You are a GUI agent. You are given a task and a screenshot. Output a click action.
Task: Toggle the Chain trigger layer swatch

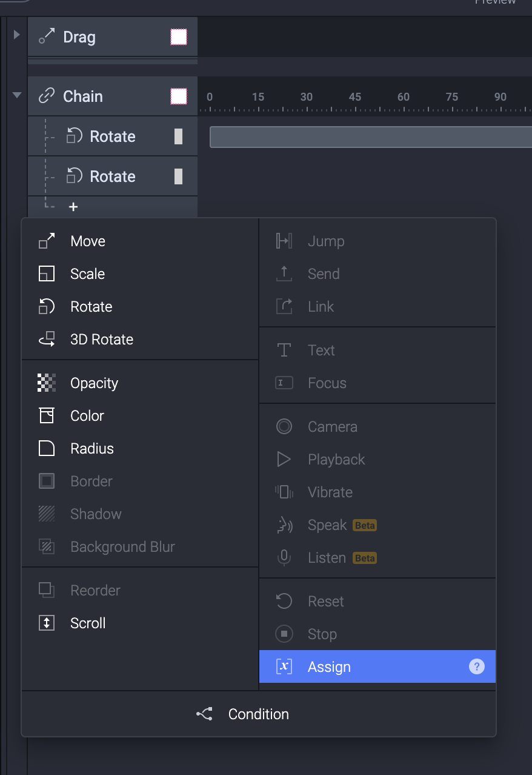pyautogui.click(x=179, y=96)
